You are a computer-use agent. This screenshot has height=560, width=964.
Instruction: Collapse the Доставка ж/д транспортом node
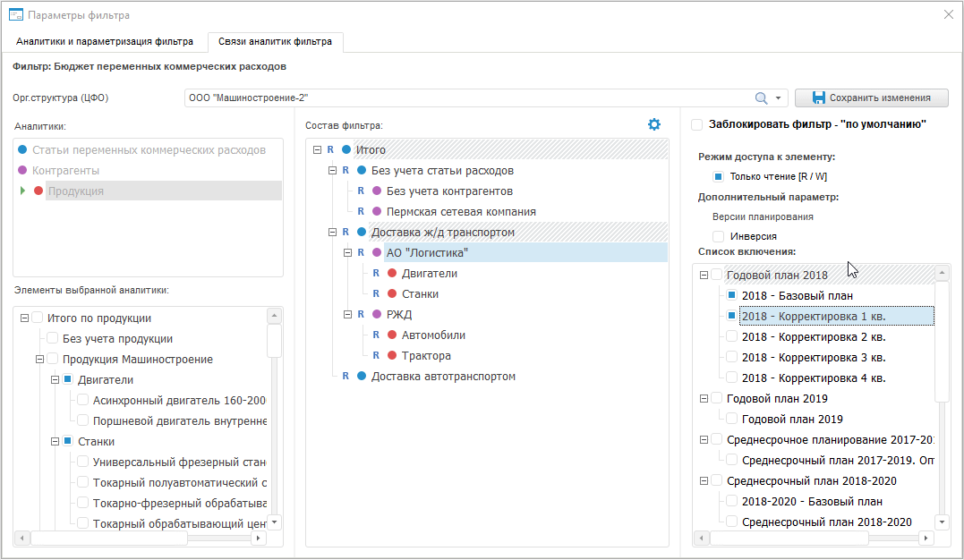pos(333,233)
